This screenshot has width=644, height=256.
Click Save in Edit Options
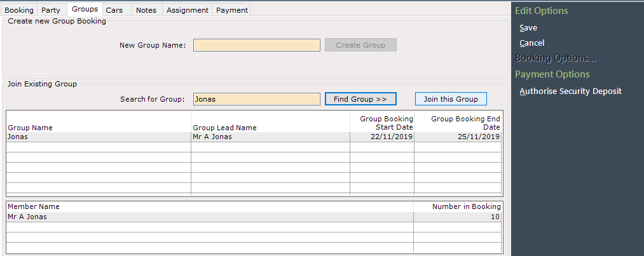528,28
